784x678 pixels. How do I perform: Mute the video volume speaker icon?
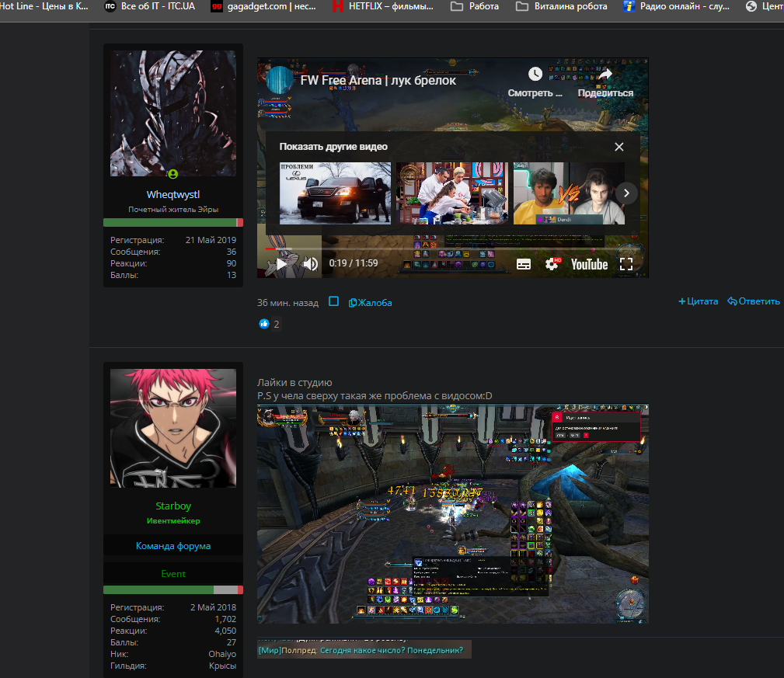tap(310, 264)
